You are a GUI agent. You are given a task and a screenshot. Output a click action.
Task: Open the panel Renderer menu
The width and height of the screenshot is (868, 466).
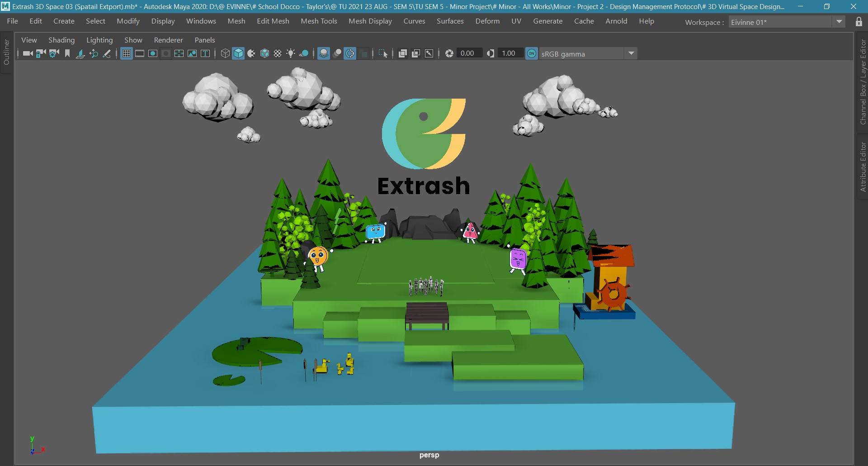pyautogui.click(x=168, y=40)
